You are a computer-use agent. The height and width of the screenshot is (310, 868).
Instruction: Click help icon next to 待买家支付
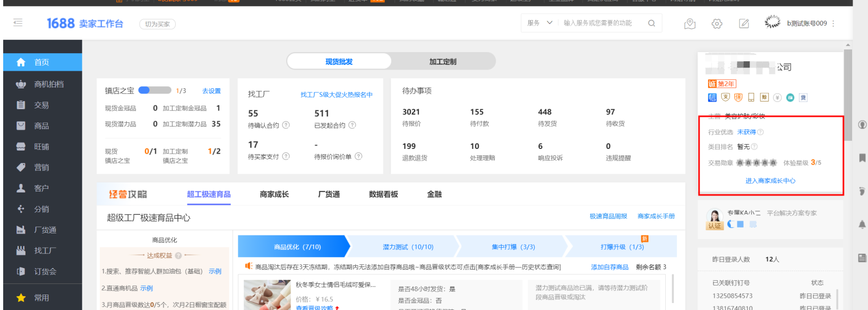point(286,156)
